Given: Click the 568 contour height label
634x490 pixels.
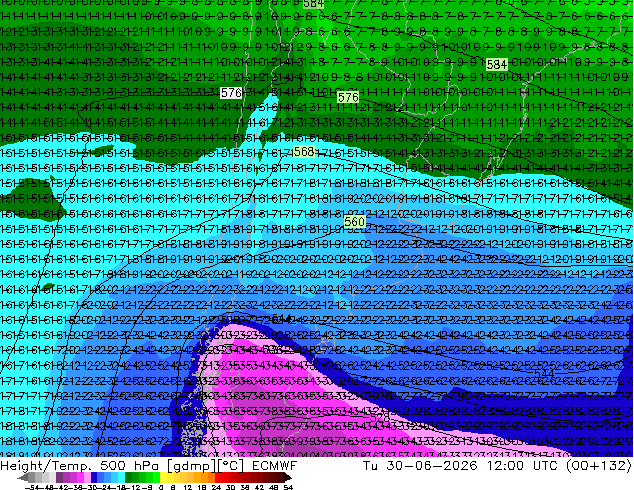Looking at the screenshot, I should pyautogui.click(x=304, y=152).
